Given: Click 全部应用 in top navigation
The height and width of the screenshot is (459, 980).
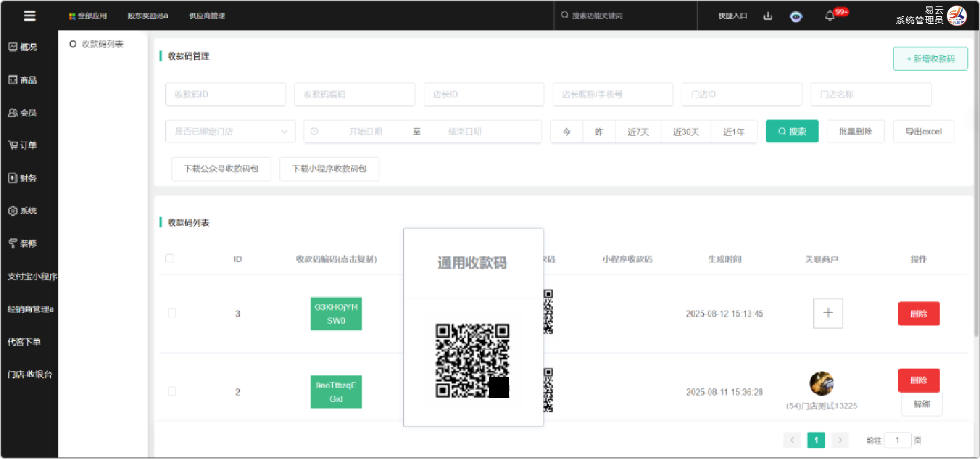Looking at the screenshot, I should point(88,16).
